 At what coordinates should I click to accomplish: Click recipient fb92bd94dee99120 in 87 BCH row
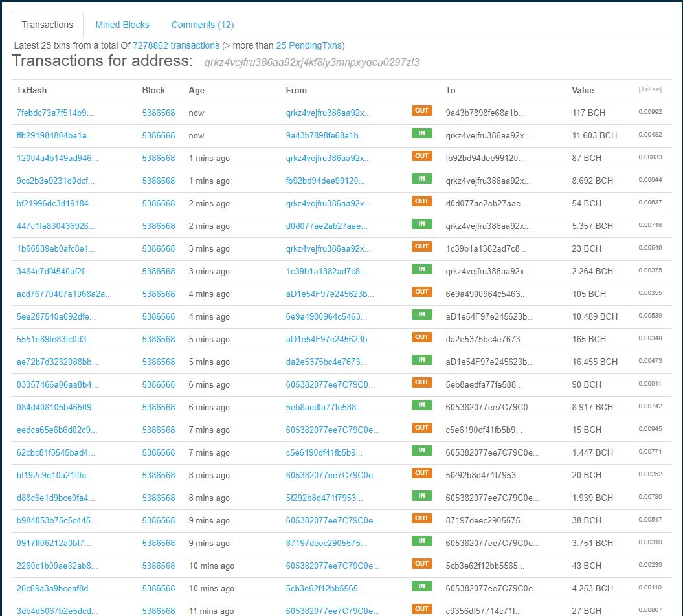pyautogui.click(x=486, y=158)
